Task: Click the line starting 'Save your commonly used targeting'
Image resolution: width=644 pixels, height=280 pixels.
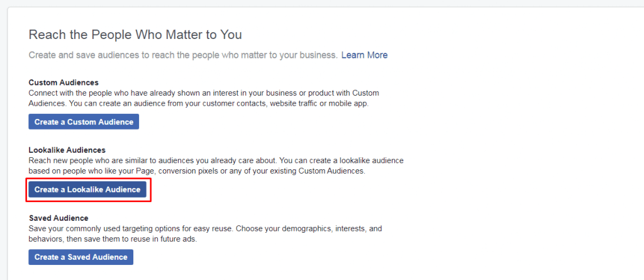Action: (206, 228)
